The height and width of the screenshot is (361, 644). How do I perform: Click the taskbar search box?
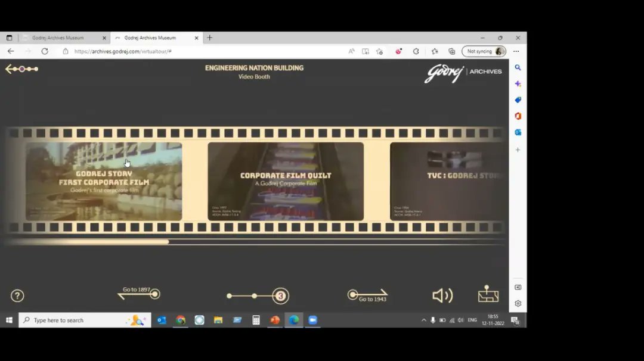click(x=85, y=320)
